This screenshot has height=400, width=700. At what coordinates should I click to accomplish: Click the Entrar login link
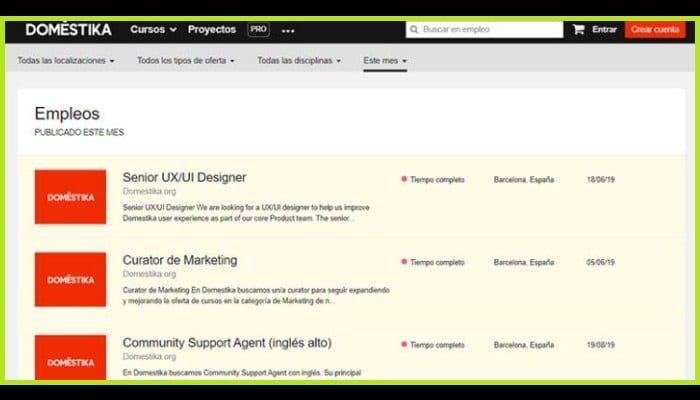tap(604, 29)
